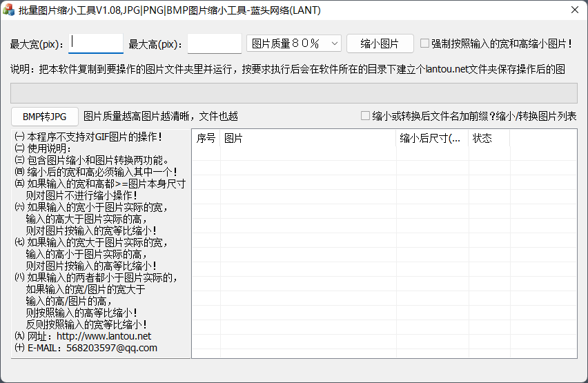Open the 图片质量80% dropdown
Screen dimensions: 588x383
[x=293, y=43]
